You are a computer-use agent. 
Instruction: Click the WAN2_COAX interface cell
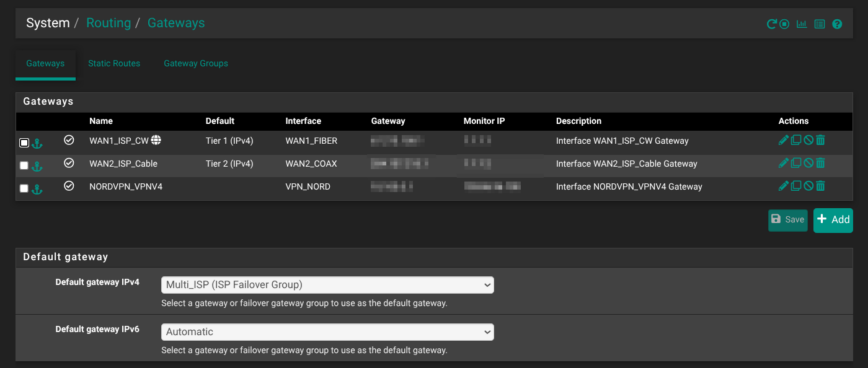coord(311,164)
